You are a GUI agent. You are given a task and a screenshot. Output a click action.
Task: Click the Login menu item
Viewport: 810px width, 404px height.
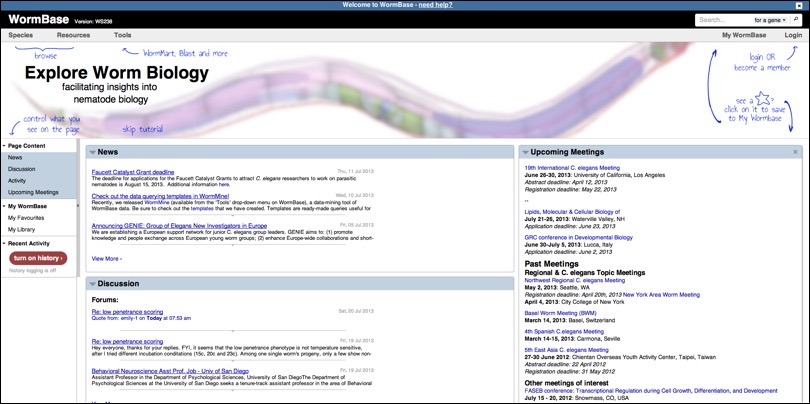pyautogui.click(x=793, y=35)
